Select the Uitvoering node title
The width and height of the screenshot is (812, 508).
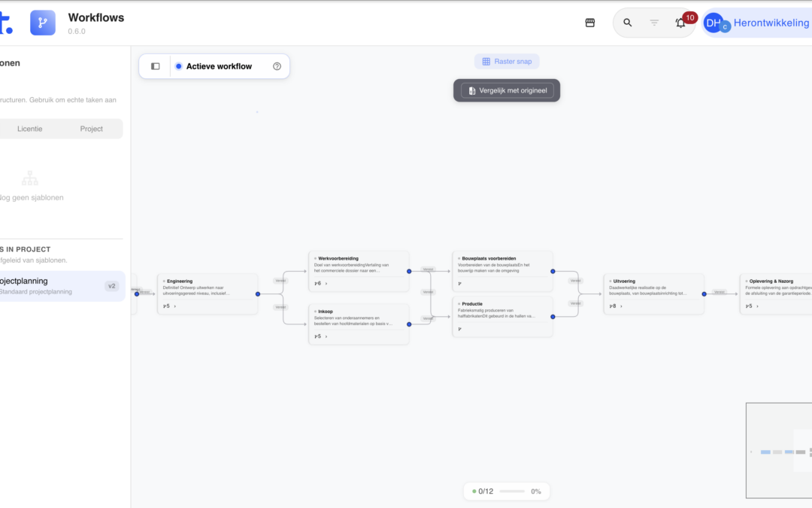[624, 281]
